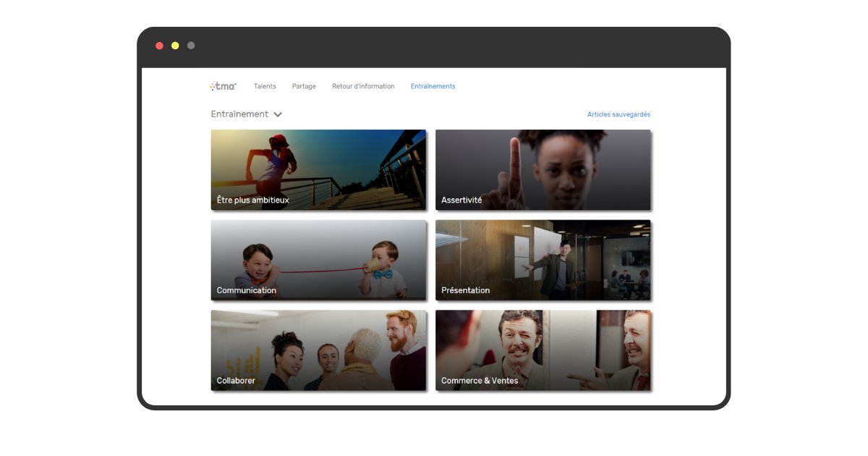Viewport: 868px width, 456px height.
Task: Click the tma logo
Action: (223, 86)
